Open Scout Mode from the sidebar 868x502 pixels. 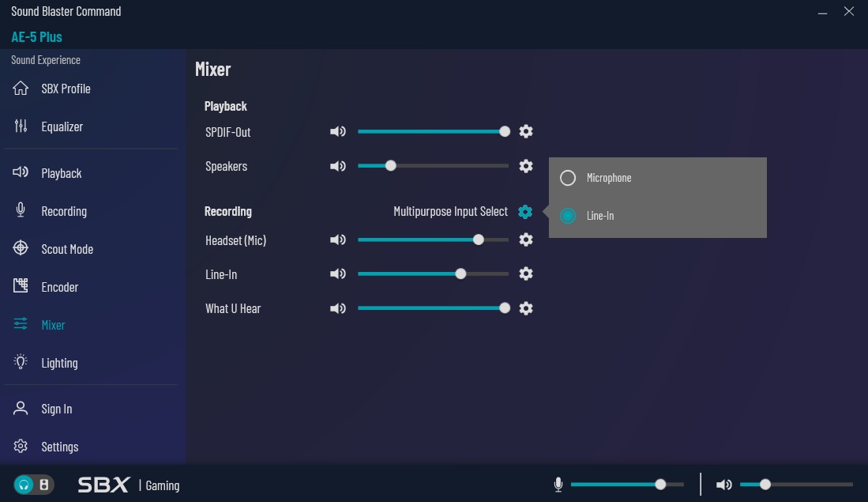(x=66, y=249)
